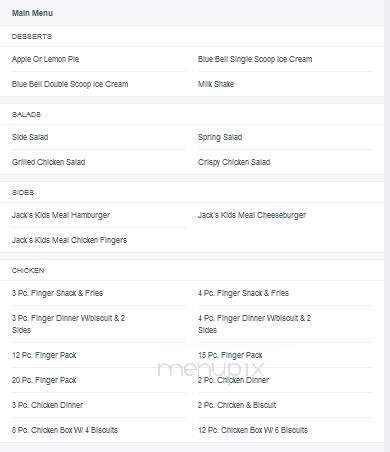This screenshot has width=390, height=452.
Task: Select the DESSERTS section heading
Action: [32, 36]
